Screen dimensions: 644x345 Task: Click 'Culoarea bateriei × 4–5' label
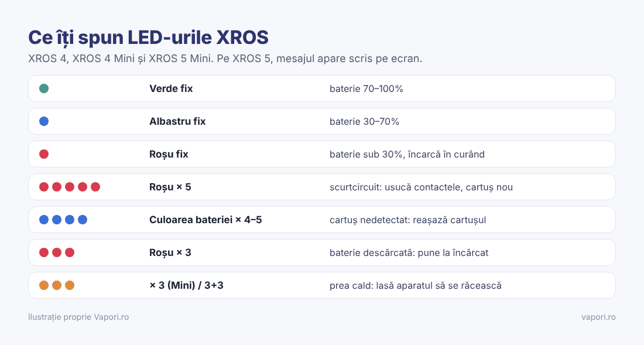(205, 220)
